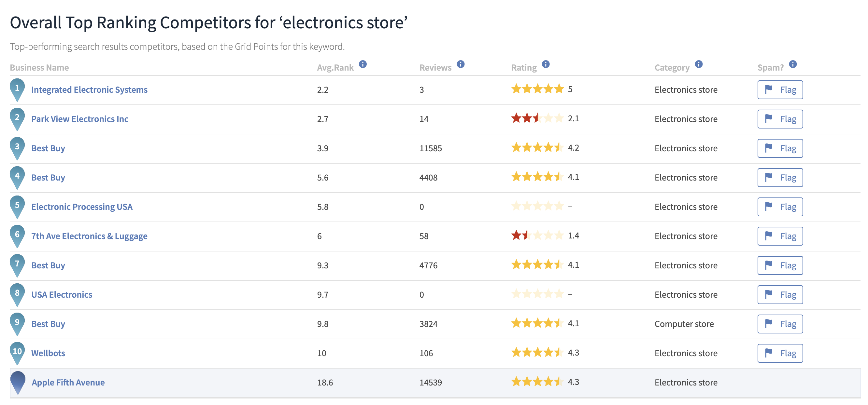Click the Wellbots business name
Viewport: 868px width, 405px height.
pos(48,354)
